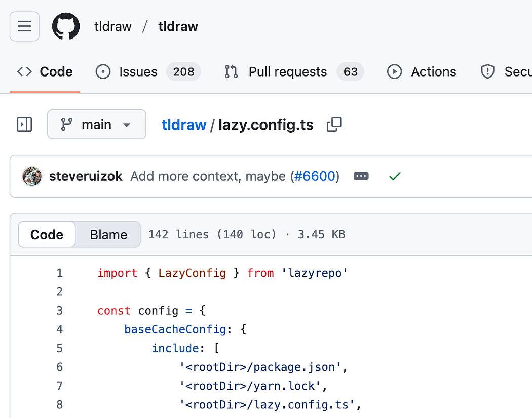Click the Security shield icon

[487, 71]
